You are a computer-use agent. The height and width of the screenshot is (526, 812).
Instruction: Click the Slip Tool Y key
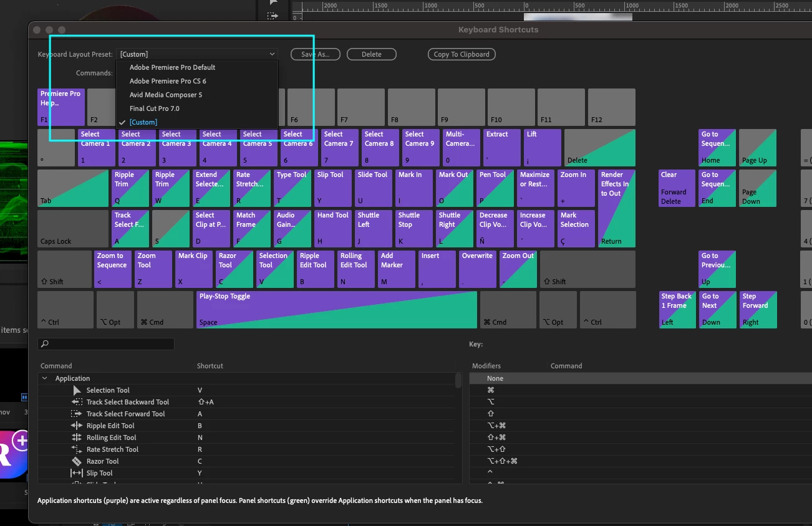coord(333,188)
